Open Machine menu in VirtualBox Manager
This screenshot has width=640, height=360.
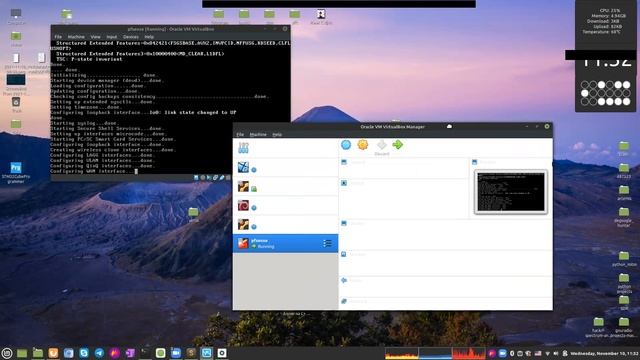coord(258,134)
